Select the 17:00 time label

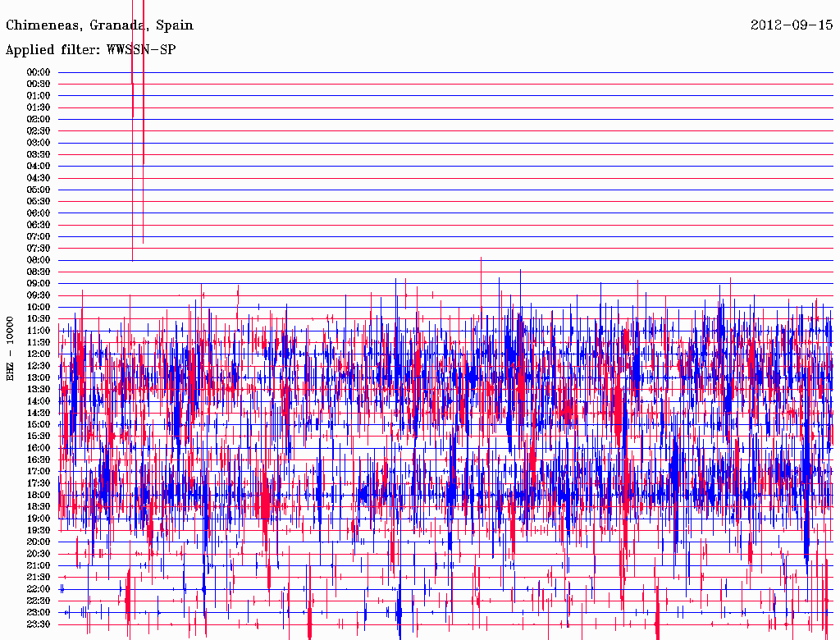coord(39,471)
